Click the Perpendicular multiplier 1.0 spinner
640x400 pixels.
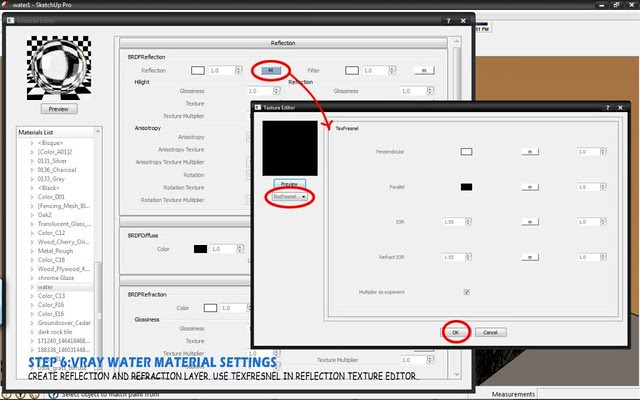click(x=603, y=152)
